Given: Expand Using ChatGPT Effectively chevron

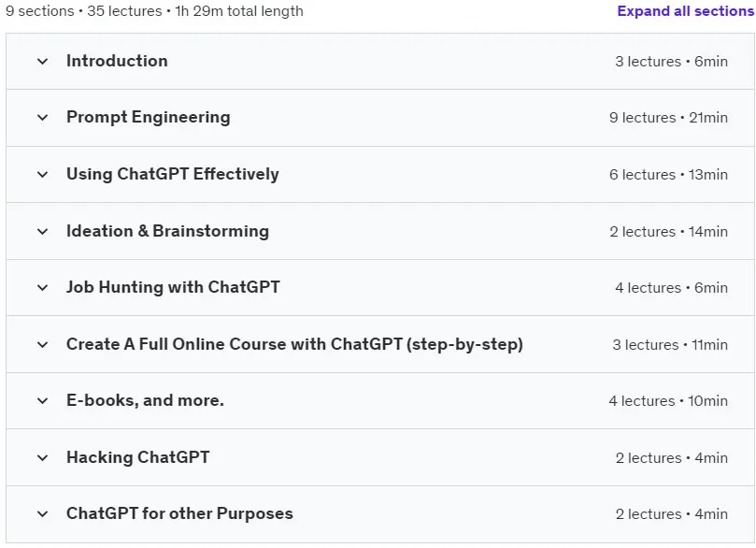Looking at the screenshot, I should pyautogui.click(x=42, y=174).
